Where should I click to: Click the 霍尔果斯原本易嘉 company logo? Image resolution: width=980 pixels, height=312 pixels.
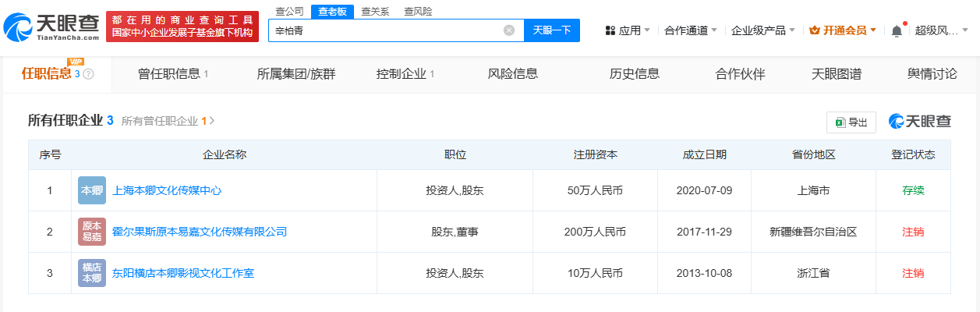pyautogui.click(x=91, y=232)
